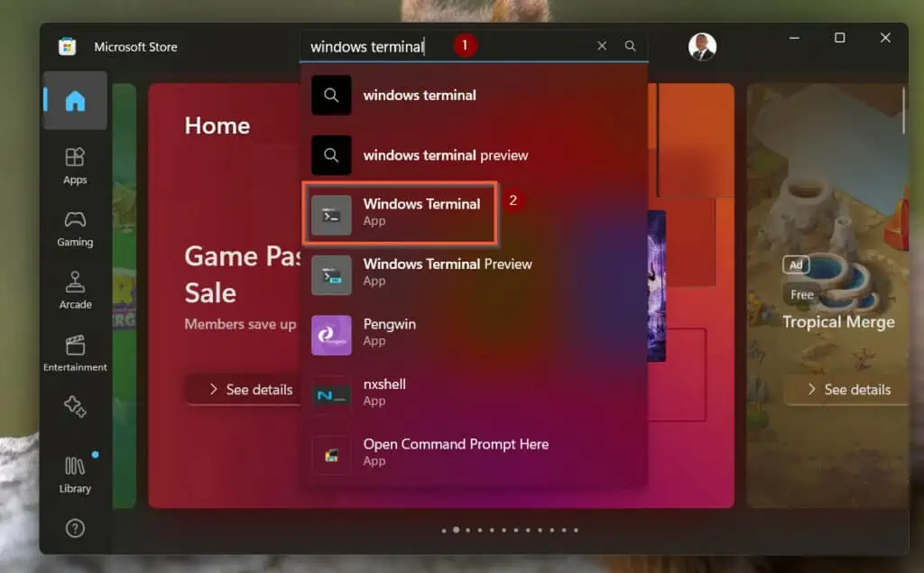
Task: Select the second carousel page dot
Action: (456, 530)
